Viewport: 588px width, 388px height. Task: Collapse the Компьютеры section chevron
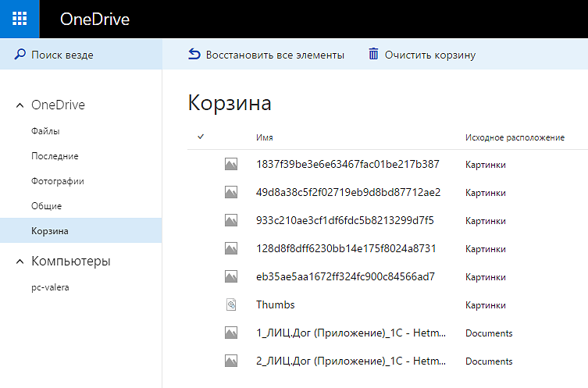(x=20, y=262)
